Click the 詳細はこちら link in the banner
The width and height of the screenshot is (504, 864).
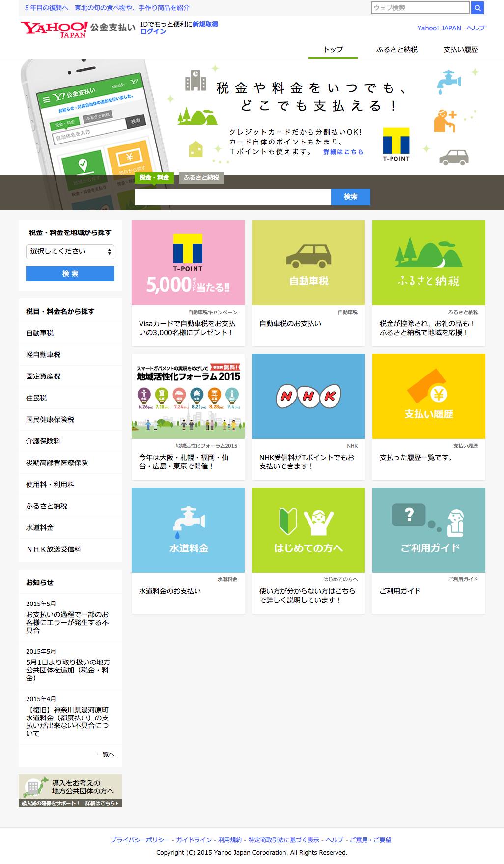coord(343,152)
